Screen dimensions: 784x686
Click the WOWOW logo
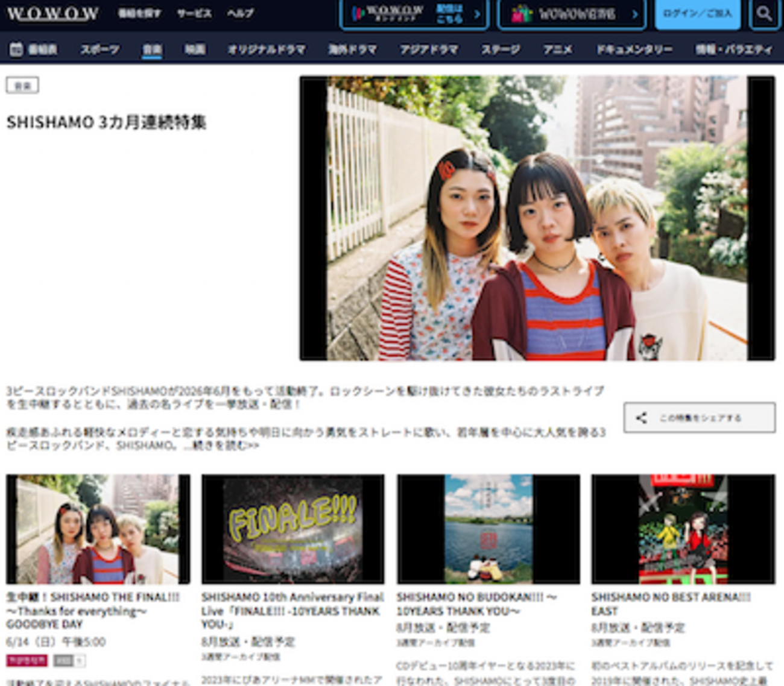click(52, 13)
